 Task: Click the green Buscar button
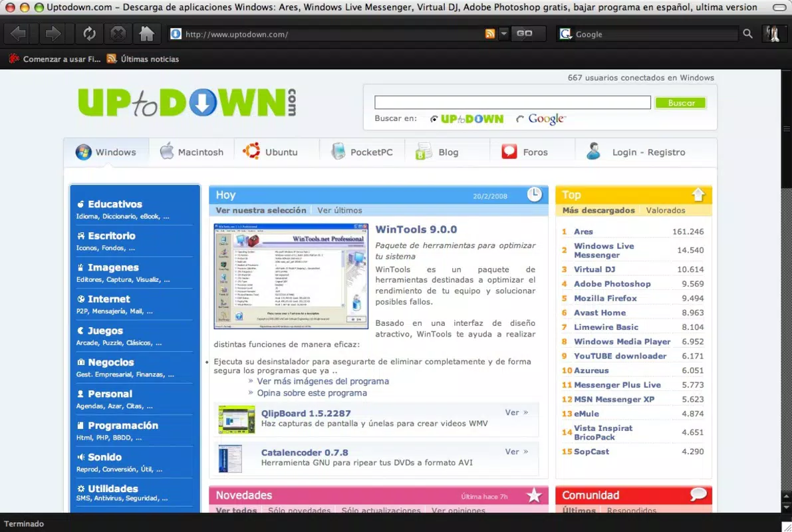(x=680, y=103)
